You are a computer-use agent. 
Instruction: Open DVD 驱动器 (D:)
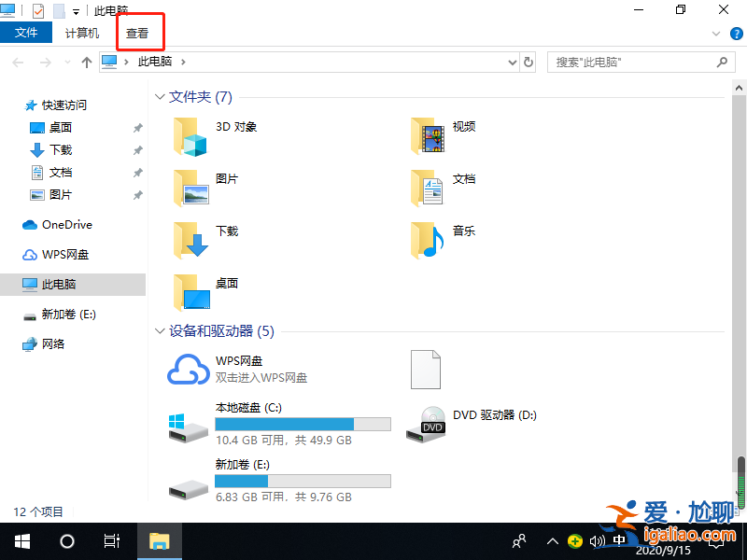click(x=494, y=415)
